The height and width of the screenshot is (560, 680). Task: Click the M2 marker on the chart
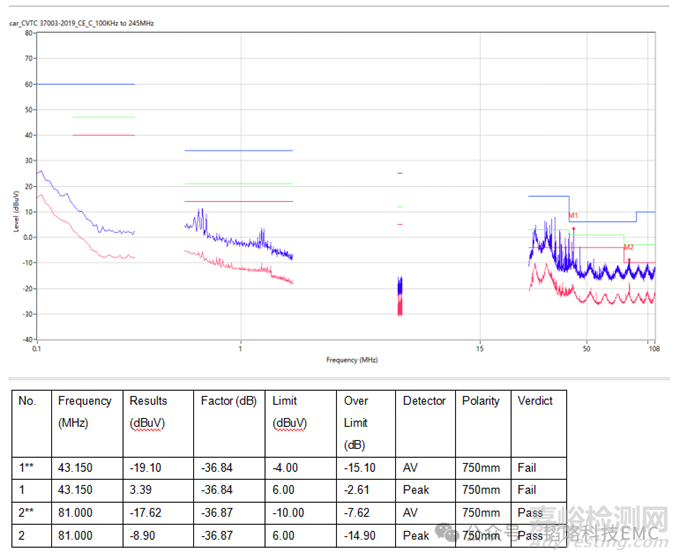coord(629,247)
